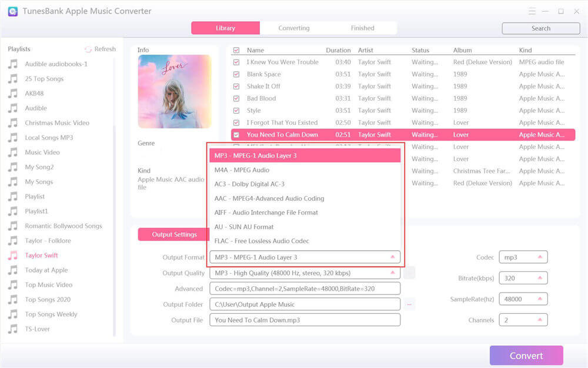The height and width of the screenshot is (368, 588).
Task: Toggle the select-all checkbox in the table header
Action: click(x=236, y=51)
